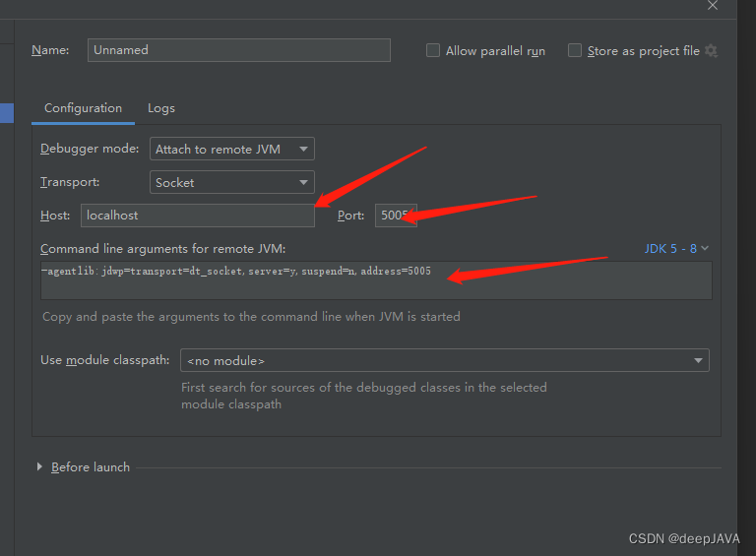The image size is (756, 556).
Task: Click the 'Copy and paste the arguments' hint text
Action: (x=251, y=317)
